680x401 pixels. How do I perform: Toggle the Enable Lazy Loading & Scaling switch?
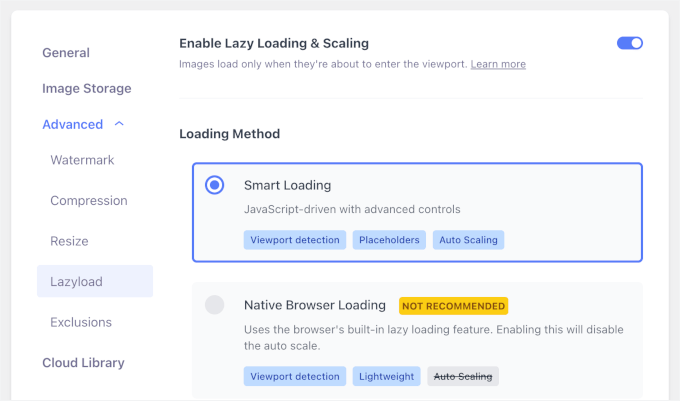click(x=630, y=43)
